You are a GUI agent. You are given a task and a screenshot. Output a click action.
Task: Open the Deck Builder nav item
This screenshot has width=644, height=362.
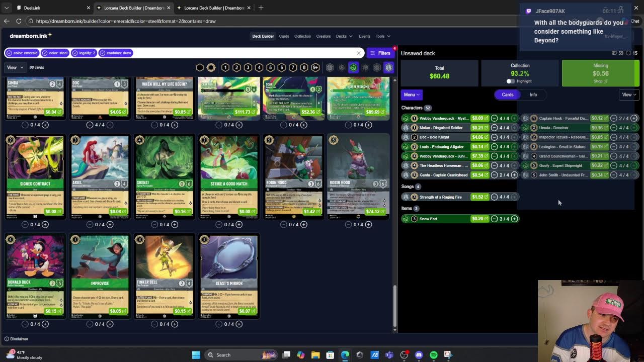[263, 36]
